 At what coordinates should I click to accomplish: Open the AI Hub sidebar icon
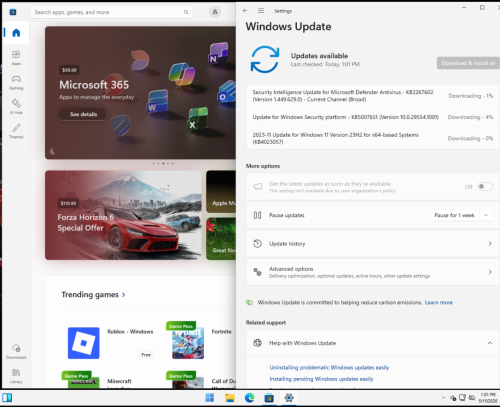(x=16, y=106)
